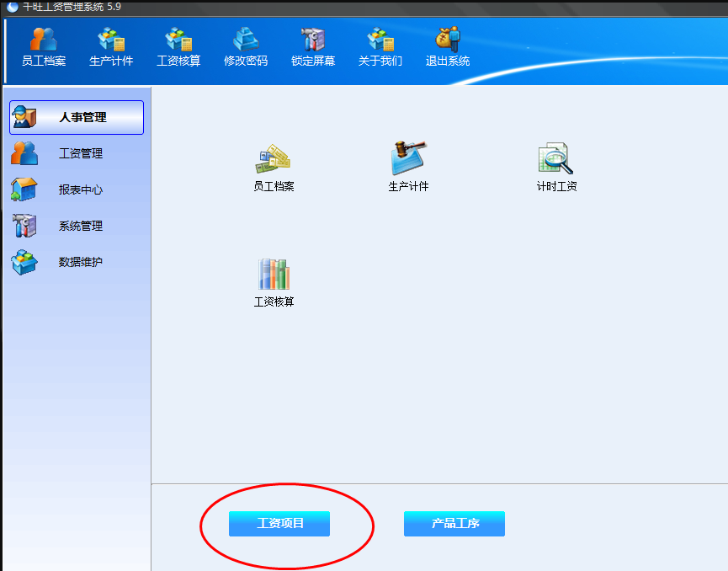Screen dimensions: 728x571
Task: Select the 人事管理 sidebar section
Action: [77, 117]
